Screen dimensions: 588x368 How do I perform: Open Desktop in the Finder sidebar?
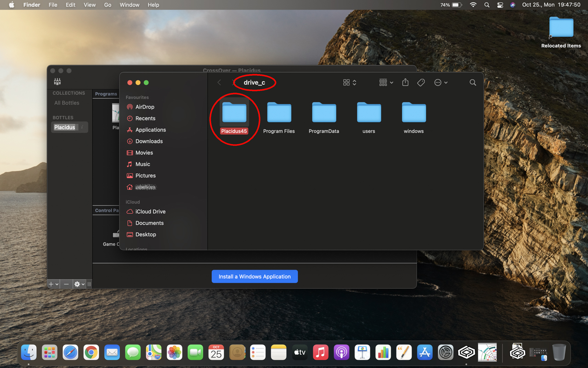141,235
